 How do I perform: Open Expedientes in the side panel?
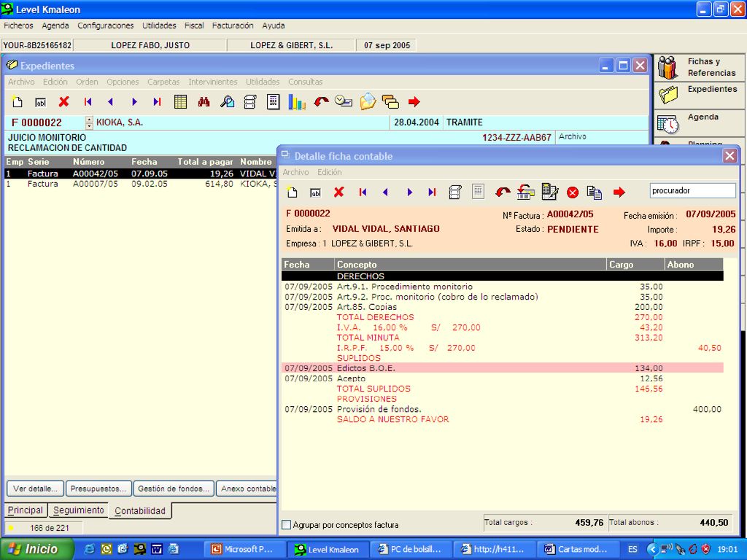699,96
